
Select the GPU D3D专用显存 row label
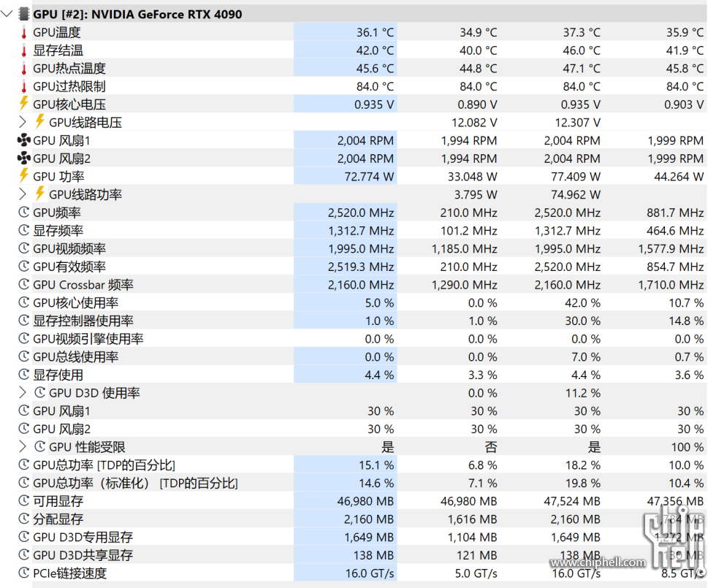pos(83,538)
